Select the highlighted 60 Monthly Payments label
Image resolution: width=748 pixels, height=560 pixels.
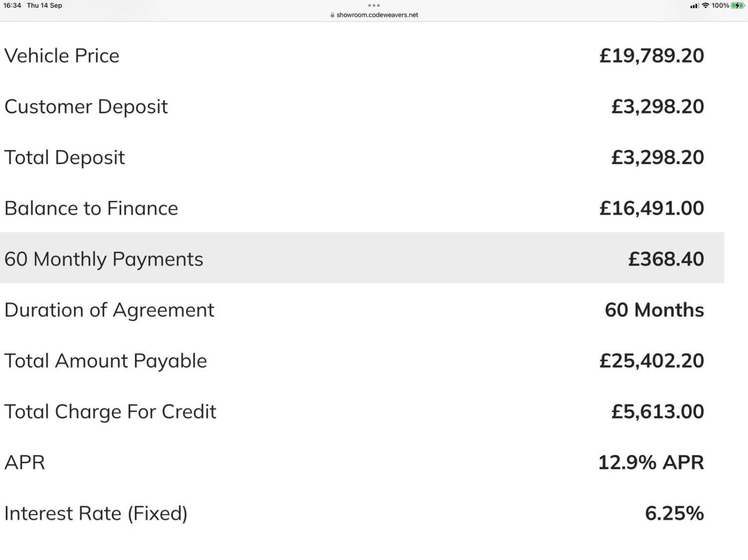click(x=104, y=259)
